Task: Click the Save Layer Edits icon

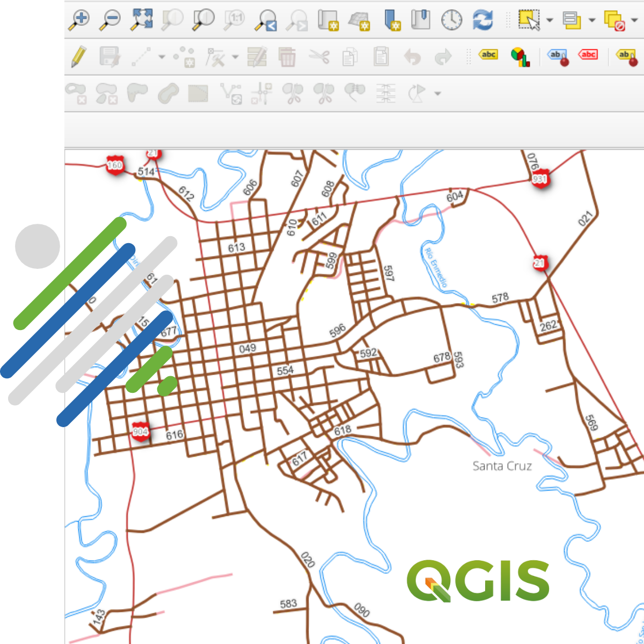Action: 110,56
